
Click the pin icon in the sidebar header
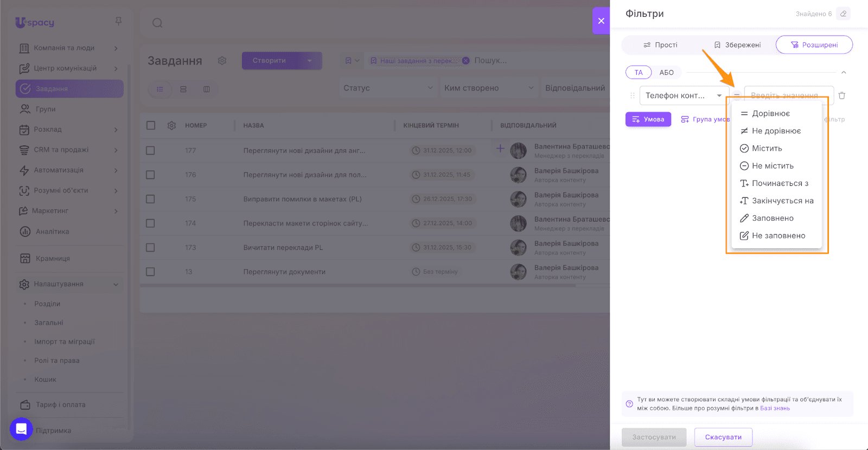click(x=118, y=21)
